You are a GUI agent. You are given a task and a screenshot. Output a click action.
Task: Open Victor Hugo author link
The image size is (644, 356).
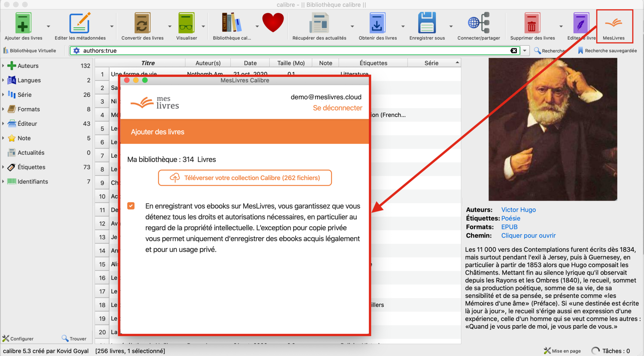tap(518, 210)
